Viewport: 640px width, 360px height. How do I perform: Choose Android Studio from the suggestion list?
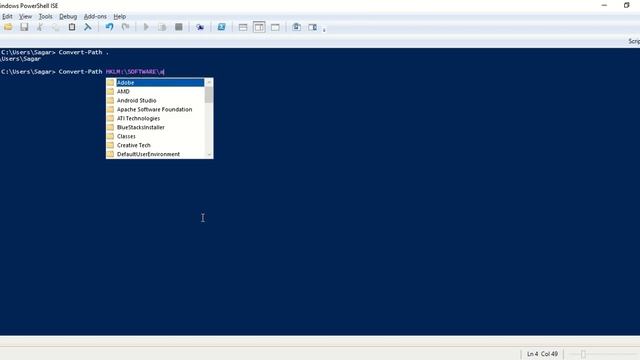(155, 100)
